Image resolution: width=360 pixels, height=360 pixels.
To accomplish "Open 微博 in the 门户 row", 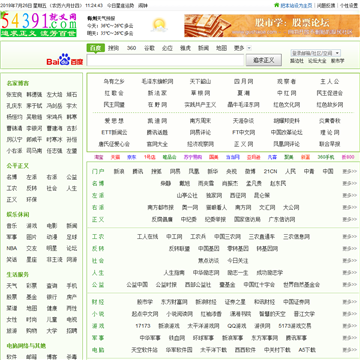I will [250, 171].
